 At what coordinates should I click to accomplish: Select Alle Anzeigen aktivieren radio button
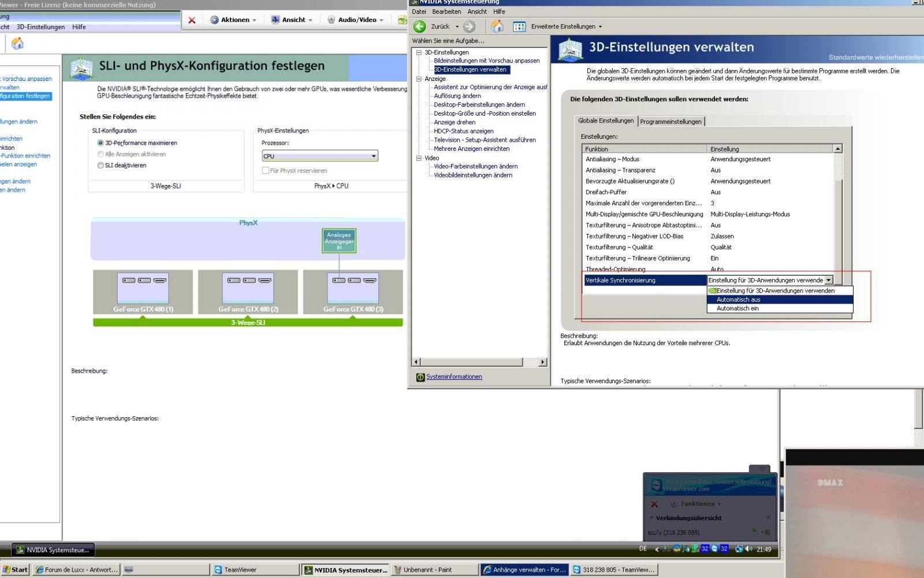100,154
